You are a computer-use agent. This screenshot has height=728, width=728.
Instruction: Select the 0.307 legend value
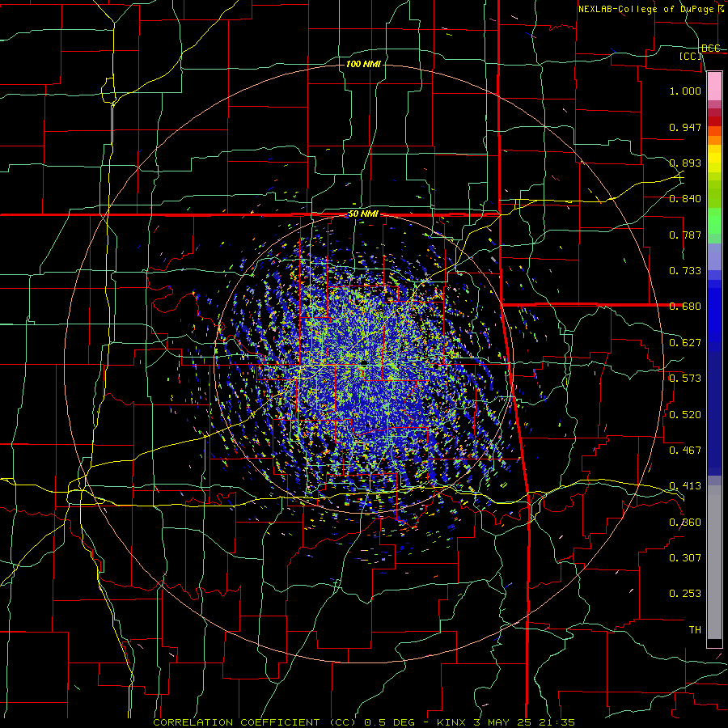tap(685, 558)
